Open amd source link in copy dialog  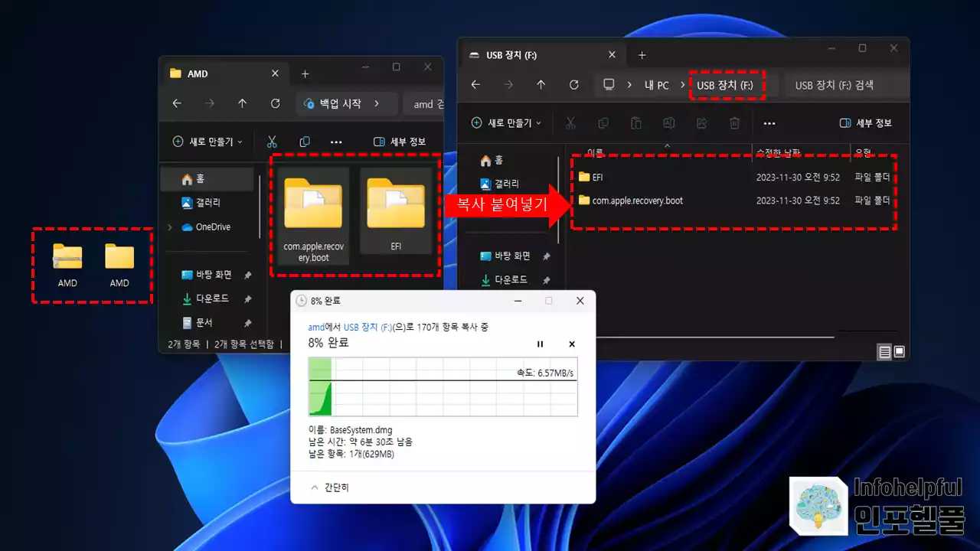pyautogui.click(x=315, y=327)
